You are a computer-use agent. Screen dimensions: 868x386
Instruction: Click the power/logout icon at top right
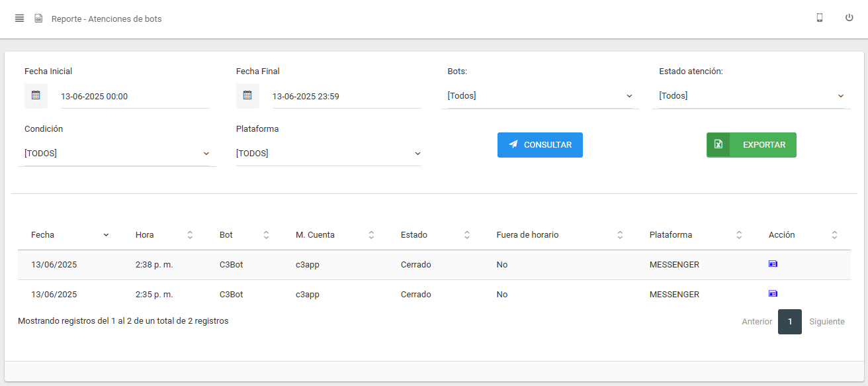849,17
